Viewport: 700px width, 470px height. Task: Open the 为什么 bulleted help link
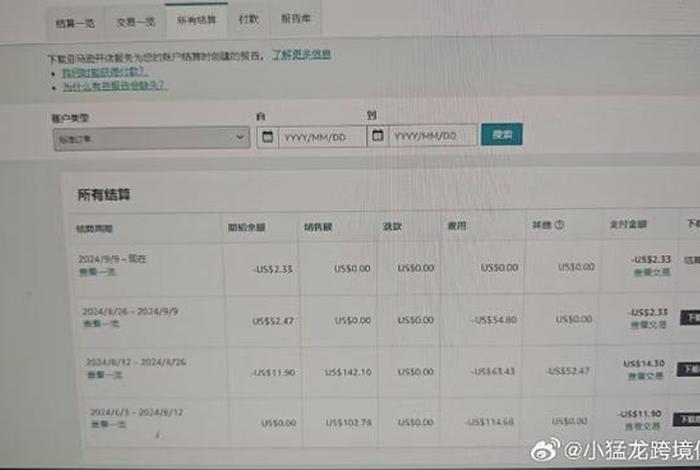115,85
